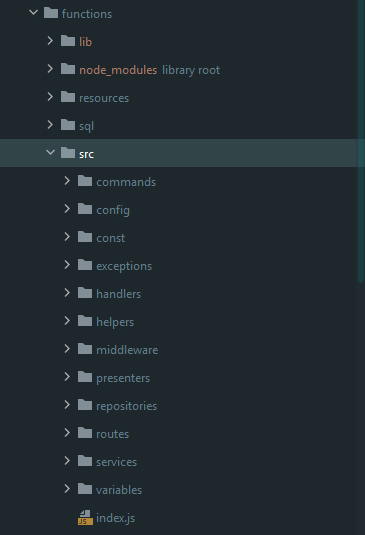The width and height of the screenshot is (365, 535).
Task: Select the routes folder label
Action: coord(113,434)
